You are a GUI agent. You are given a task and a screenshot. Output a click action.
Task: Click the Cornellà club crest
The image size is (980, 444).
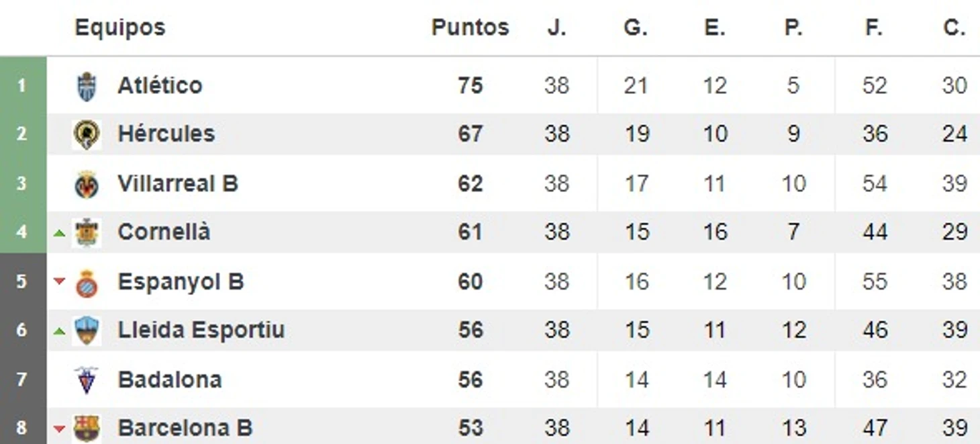[87, 232]
